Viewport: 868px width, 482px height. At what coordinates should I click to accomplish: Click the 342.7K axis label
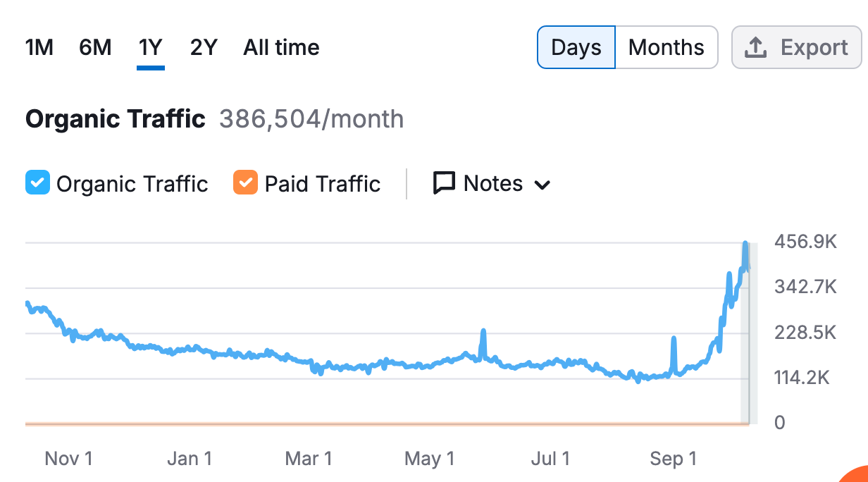point(805,288)
